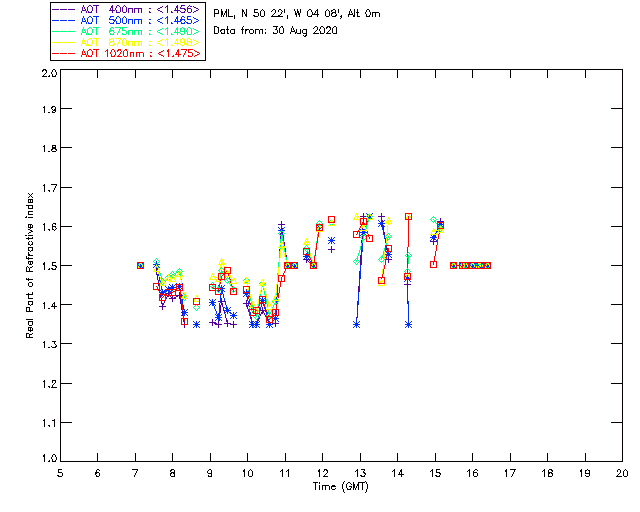Click the time-axis tick label 15

click(x=435, y=473)
